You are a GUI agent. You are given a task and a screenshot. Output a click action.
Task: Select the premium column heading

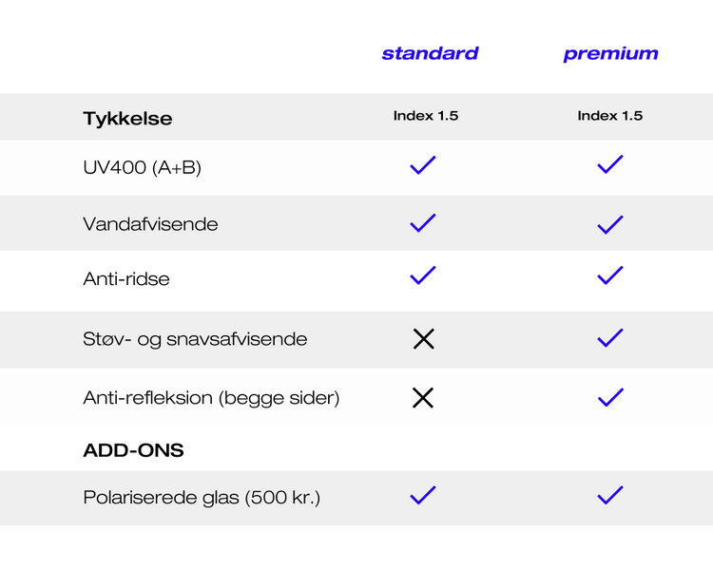(x=610, y=54)
